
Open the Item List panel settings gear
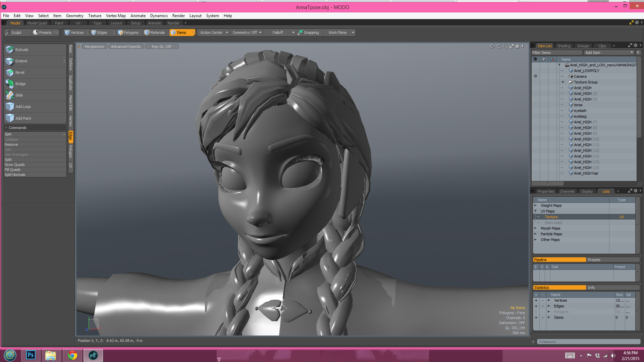tap(636, 45)
